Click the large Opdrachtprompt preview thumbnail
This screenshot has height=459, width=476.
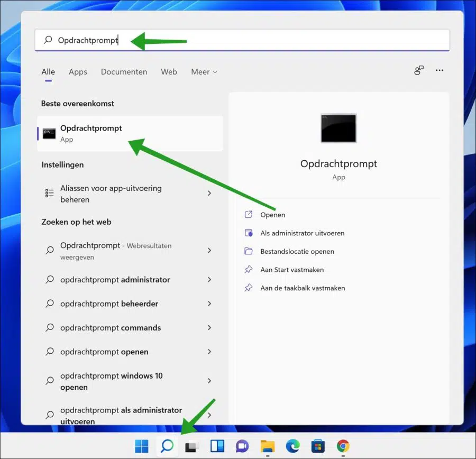(x=338, y=128)
